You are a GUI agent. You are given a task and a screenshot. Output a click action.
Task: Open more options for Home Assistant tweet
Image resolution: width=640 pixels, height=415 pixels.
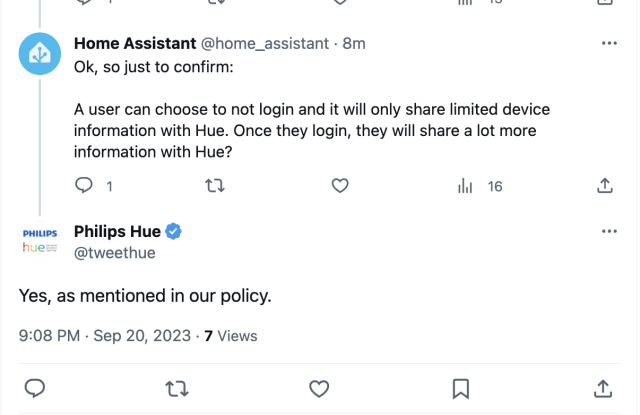609,44
